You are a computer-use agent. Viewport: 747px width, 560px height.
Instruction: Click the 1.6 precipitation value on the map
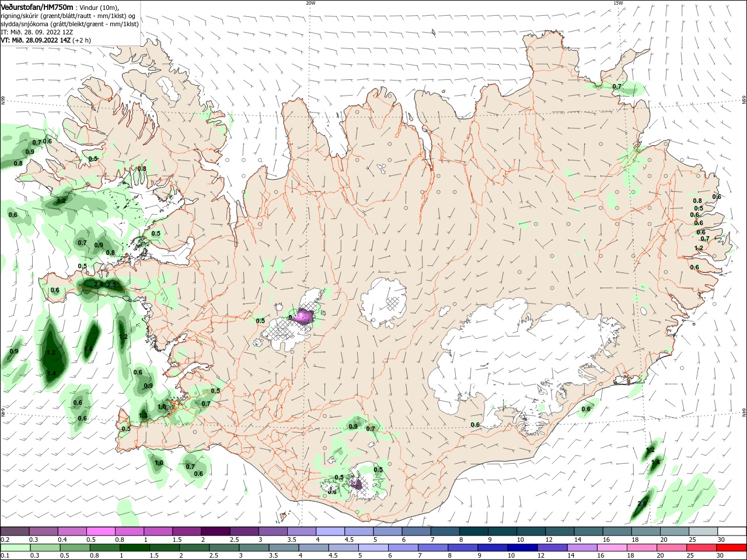pyautogui.click(x=88, y=349)
